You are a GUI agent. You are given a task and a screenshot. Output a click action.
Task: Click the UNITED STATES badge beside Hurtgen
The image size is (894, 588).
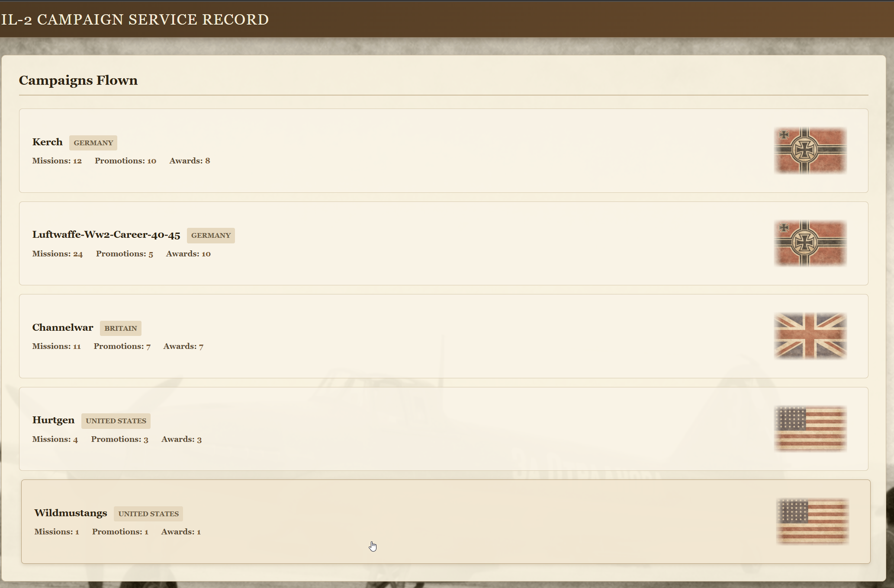116,421
